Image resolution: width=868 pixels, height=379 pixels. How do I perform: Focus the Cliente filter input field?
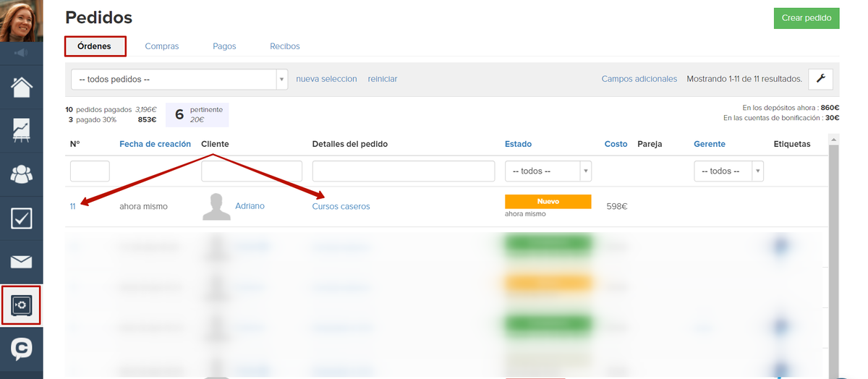(x=252, y=171)
